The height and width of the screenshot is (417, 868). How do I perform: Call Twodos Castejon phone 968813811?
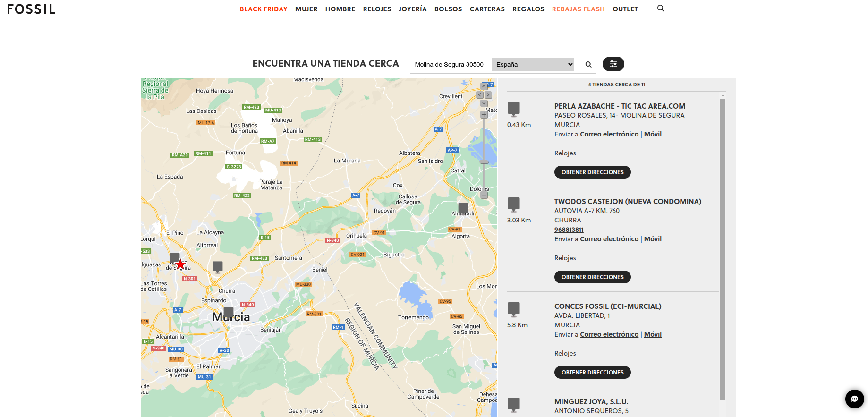(569, 230)
